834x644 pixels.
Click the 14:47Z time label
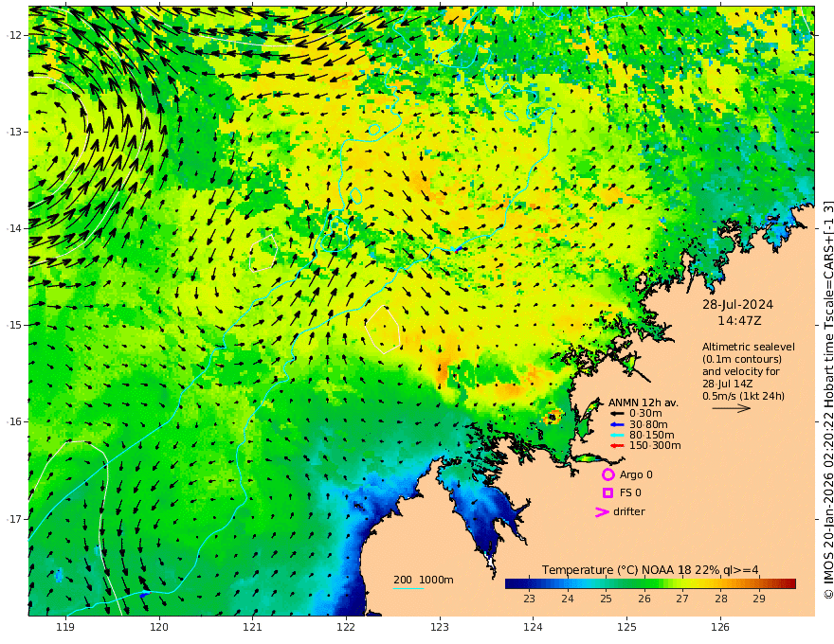coord(739,321)
